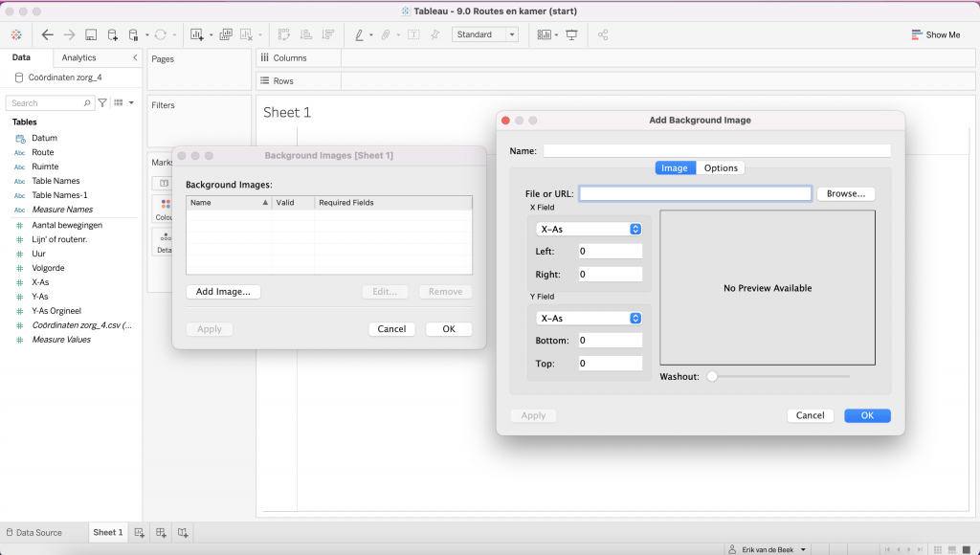980x555 pixels.
Task: Click the Browse... button
Action: pos(845,193)
